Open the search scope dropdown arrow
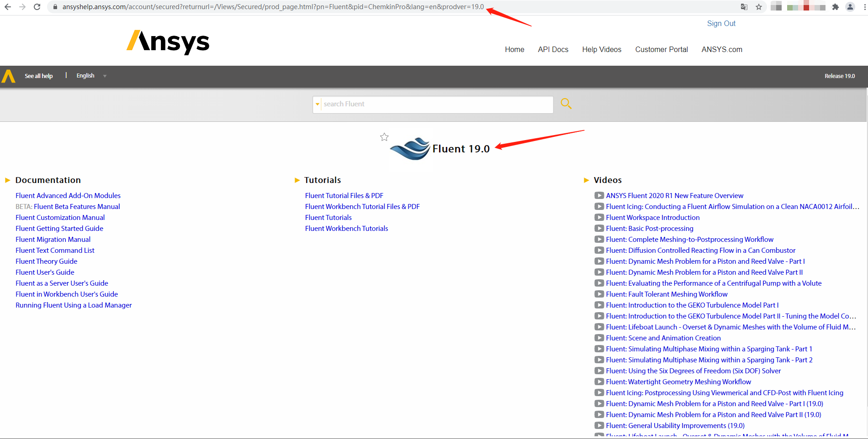The image size is (868, 439). pos(318,105)
